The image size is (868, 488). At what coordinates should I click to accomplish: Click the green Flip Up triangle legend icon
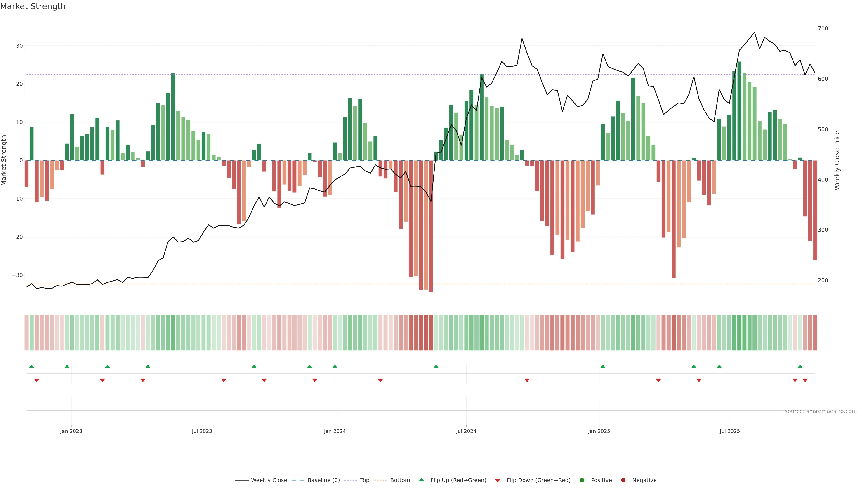pyautogui.click(x=421, y=480)
